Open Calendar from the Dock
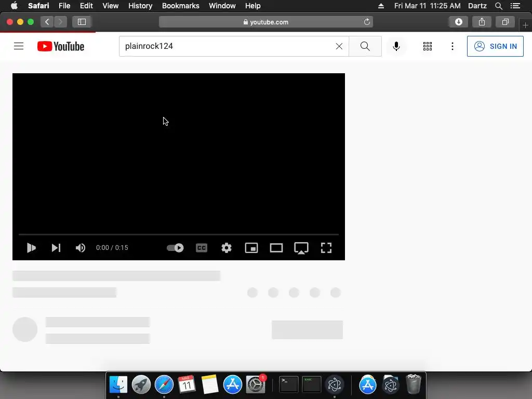The image size is (532, 399). tap(187, 385)
